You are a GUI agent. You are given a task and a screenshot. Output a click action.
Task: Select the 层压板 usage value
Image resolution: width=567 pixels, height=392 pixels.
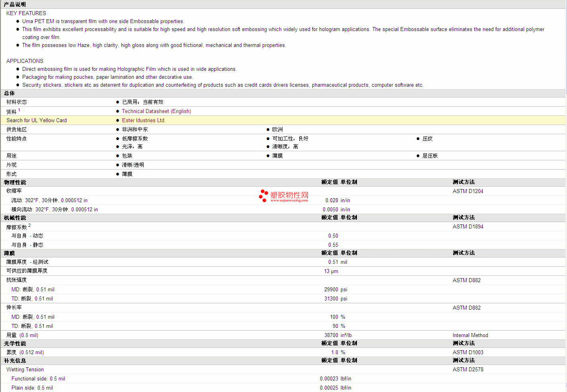[430, 156]
